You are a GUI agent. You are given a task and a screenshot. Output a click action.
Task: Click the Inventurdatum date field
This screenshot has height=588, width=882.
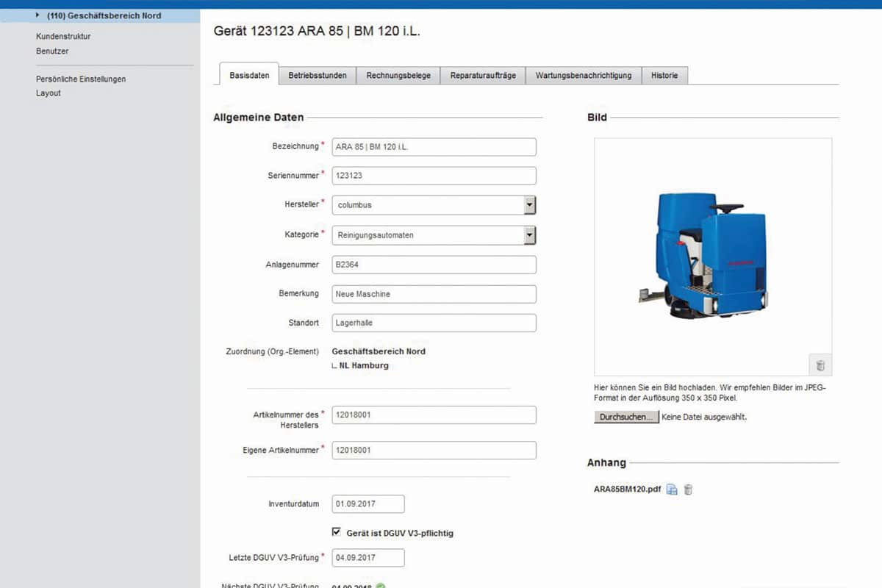[368, 504]
